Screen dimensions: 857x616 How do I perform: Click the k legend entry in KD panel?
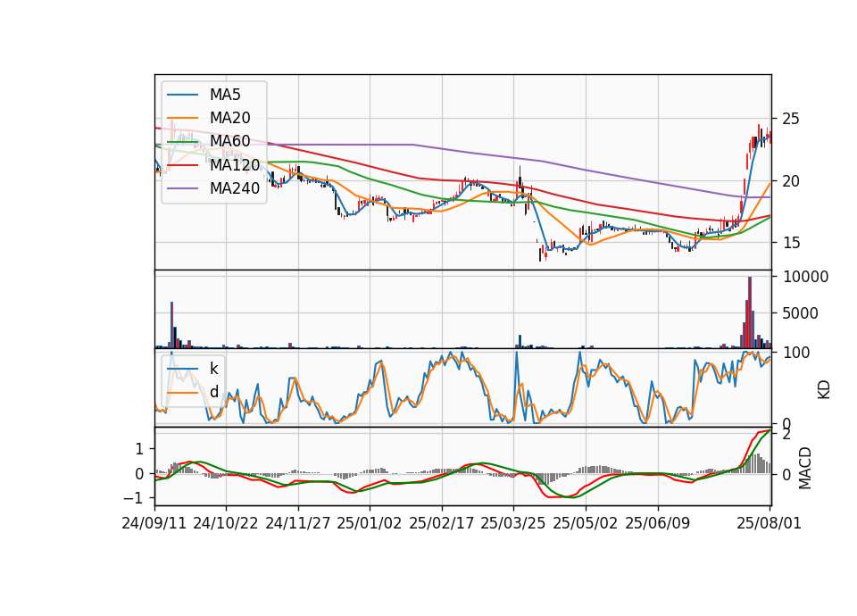tap(213, 369)
